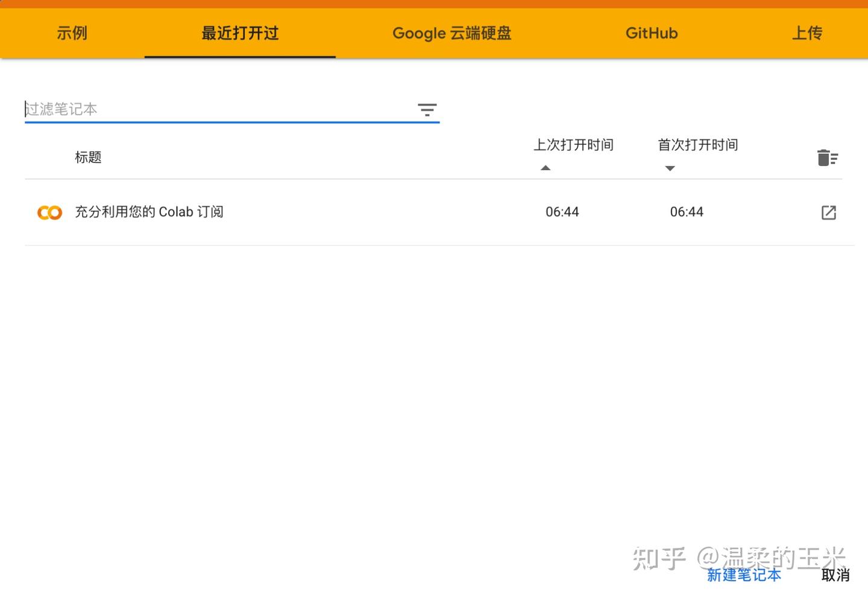Open notebook in new tab via external link icon
The image size is (868, 593).
(829, 212)
